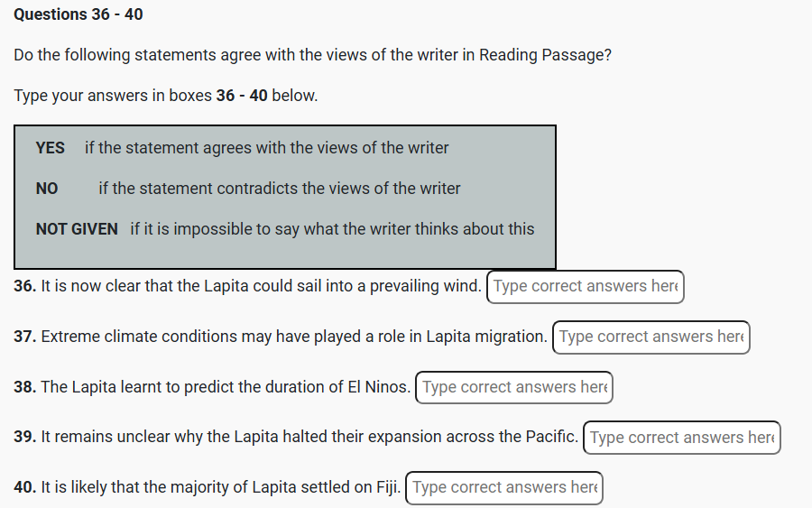Select the question 38 answer input
The height and width of the screenshot is (508, 812).
pyautogui.click(x=513, y=387)
